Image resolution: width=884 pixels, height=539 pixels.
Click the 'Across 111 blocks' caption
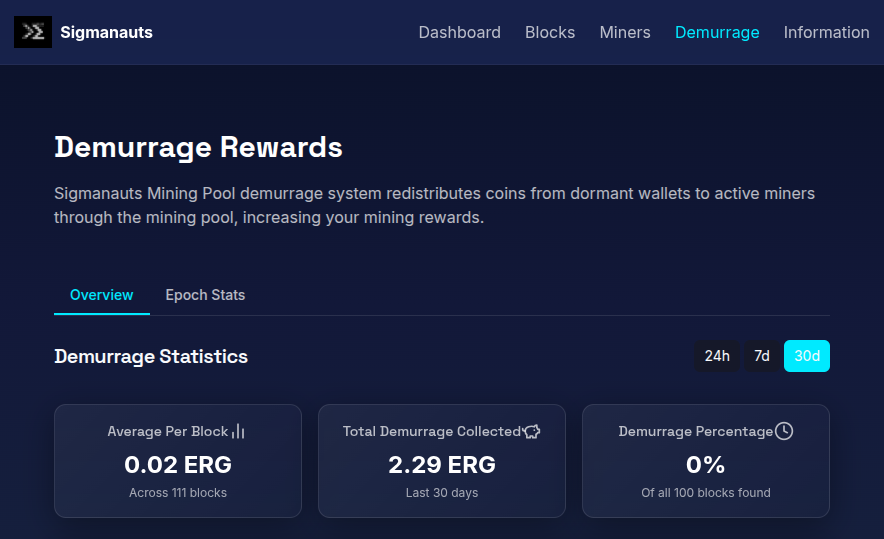tap(178, 493)
